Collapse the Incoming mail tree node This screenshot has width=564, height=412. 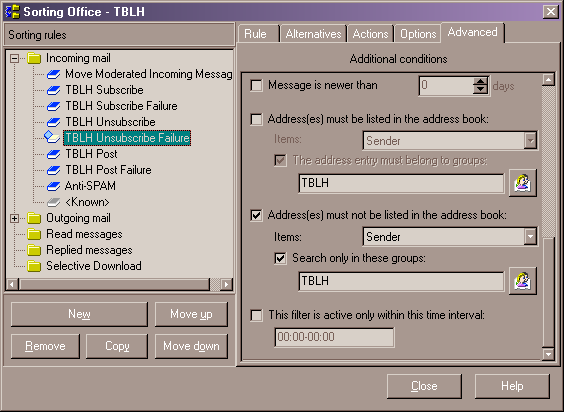[x=14, y=58]
